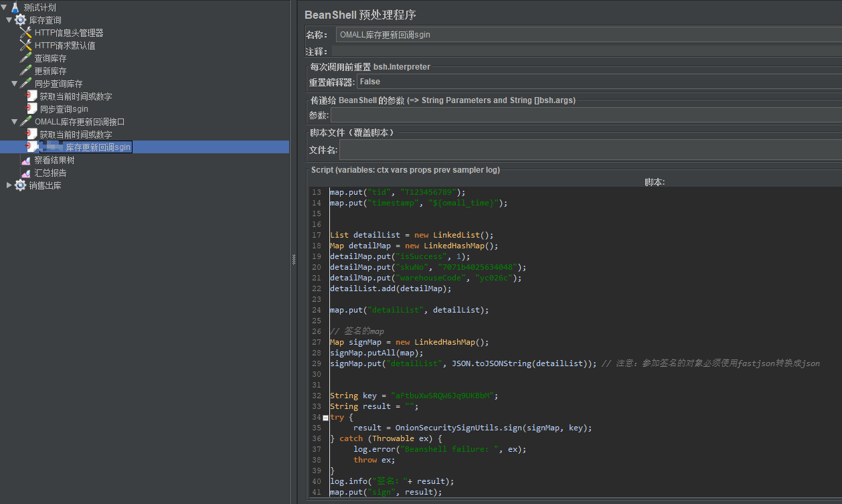Click the String key line in script
The width and height of the screenshot is (842, 504).
(x=414, y=396)
